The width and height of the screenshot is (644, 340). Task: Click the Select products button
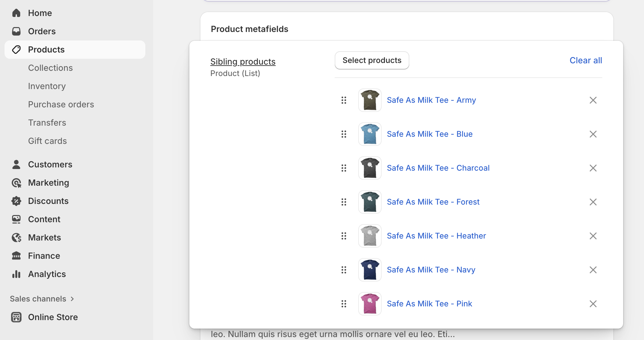coord(372,60)
